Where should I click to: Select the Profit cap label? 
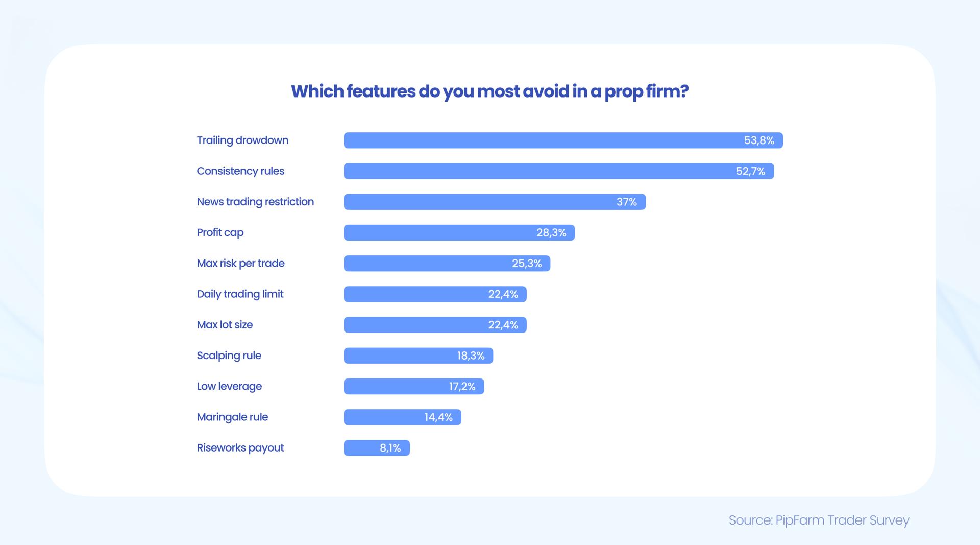(x=220, y=232)
